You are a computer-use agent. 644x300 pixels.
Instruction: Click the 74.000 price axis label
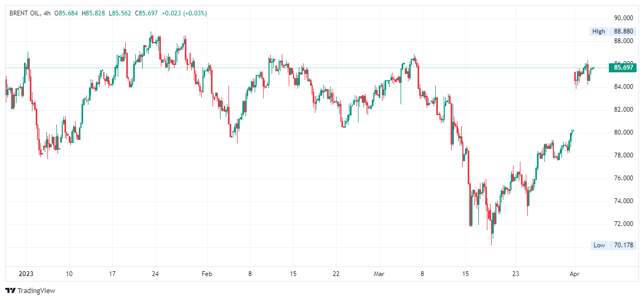click(623, 201)
